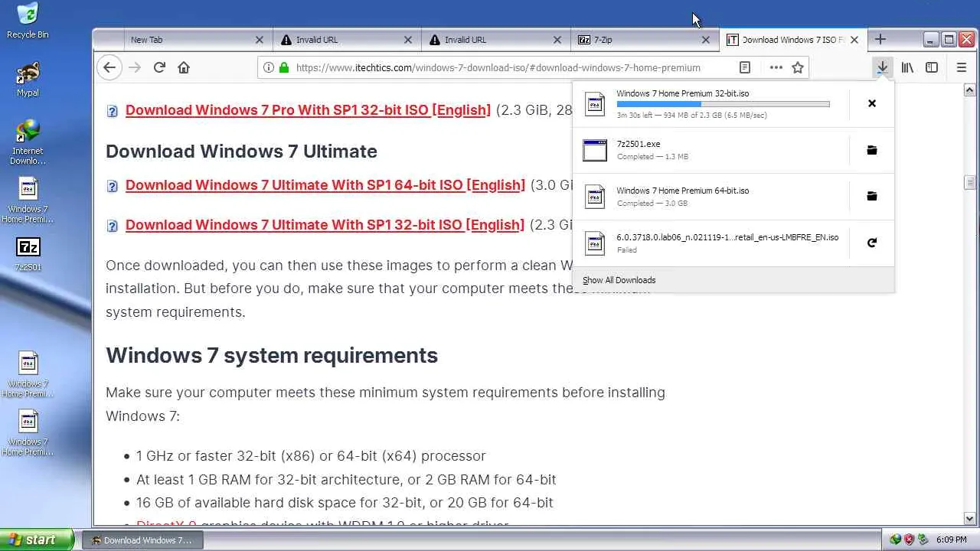980x551 pixels.
Task: Close the downloads panel via toolbar arrow
Action: pos(883,67)
